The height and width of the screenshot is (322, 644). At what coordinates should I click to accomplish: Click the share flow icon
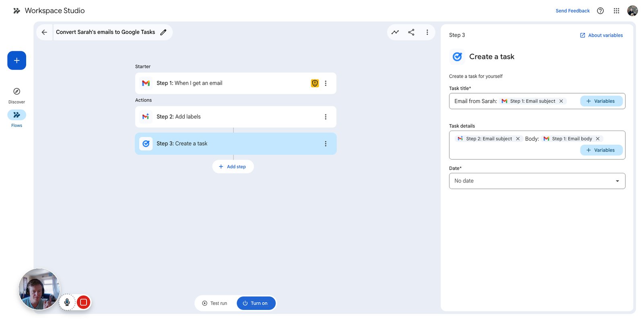411,32
